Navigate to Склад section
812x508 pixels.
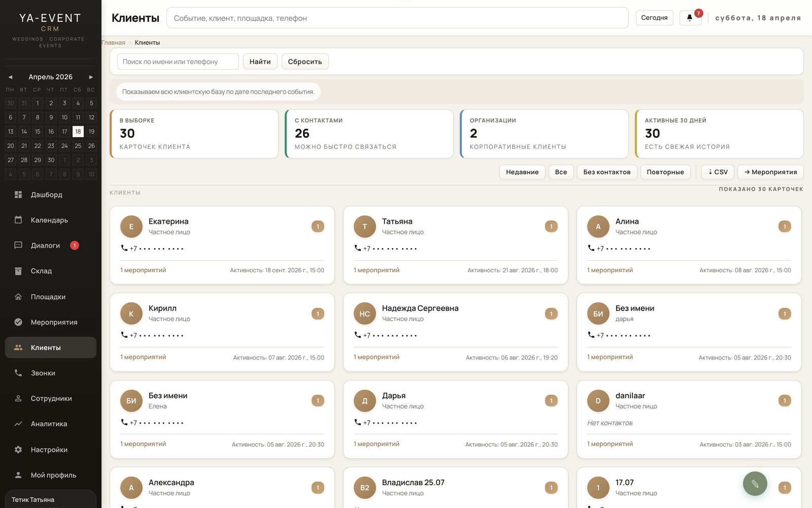pyautogui.click(x=51, y=271)
